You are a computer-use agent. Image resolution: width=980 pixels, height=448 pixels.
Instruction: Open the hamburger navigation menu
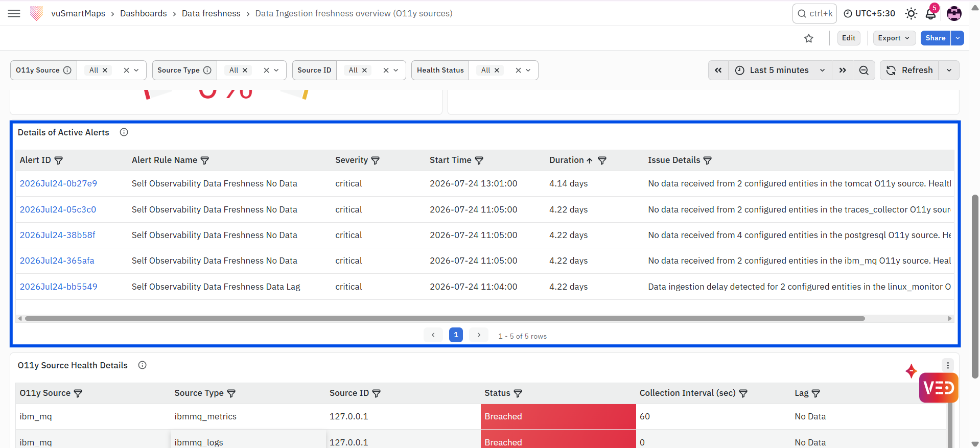tap(14, 13)
